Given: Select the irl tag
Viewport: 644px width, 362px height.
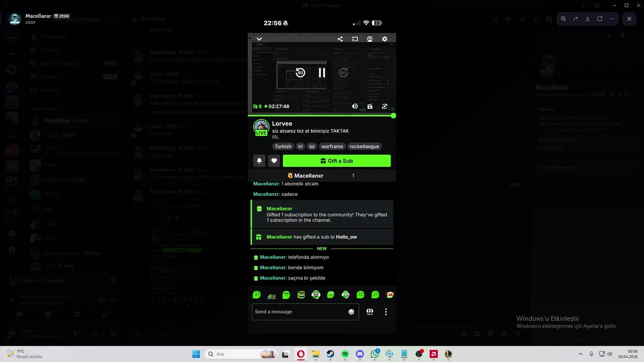Looking at the screenshot, I should coord(300,146).
